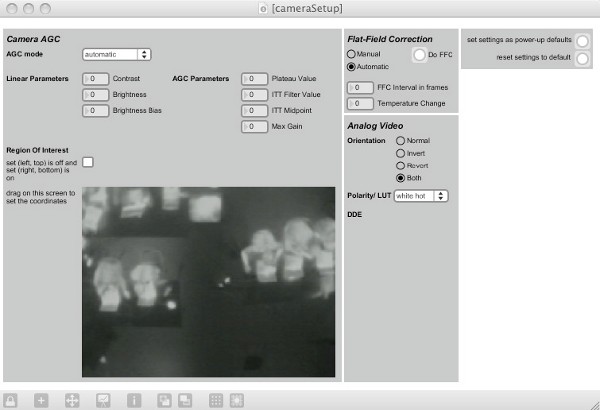Click the document icon beside the cameraSetup title

coord(263,8)
